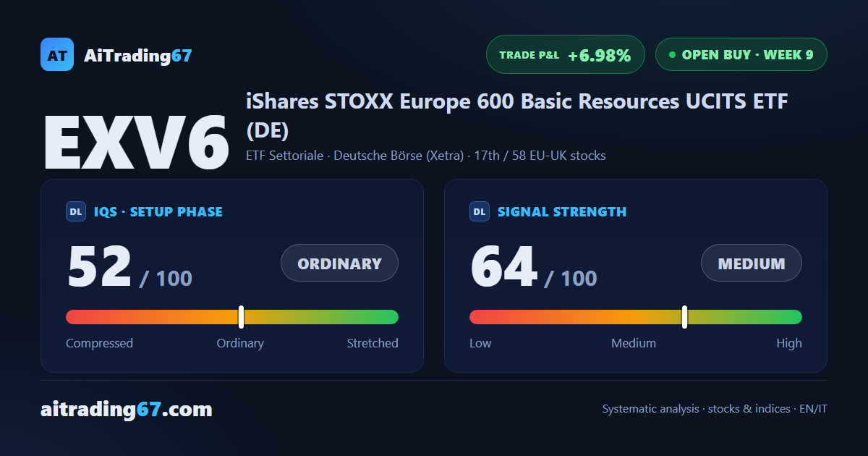Screen dimensions: 868x456
Task: Click the AT logo icon
Action: 57,54
